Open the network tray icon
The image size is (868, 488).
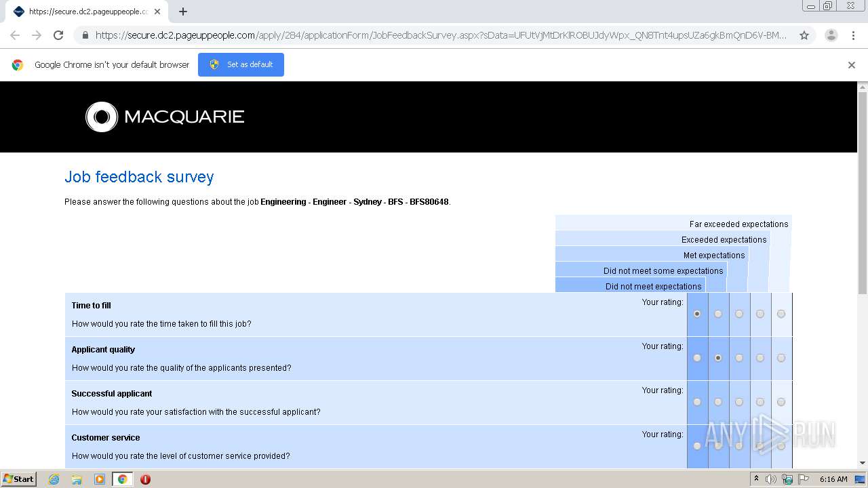[787, 479]
